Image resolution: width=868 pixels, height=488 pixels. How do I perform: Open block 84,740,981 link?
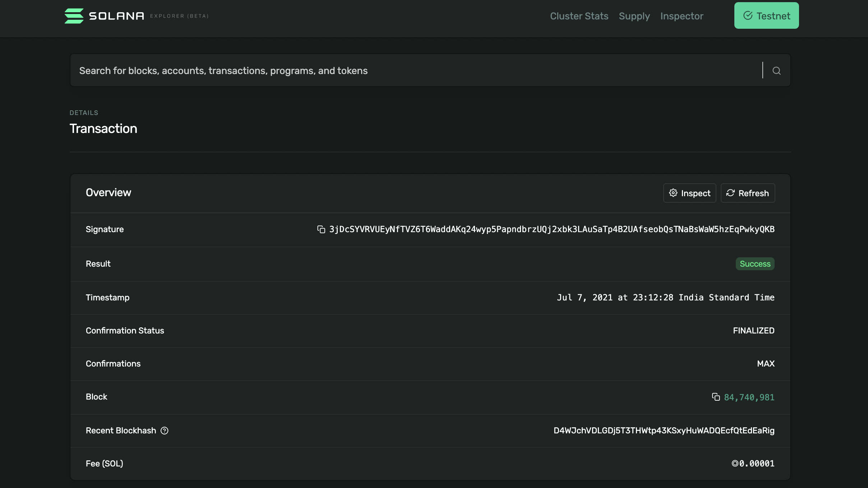pos(749,397)
